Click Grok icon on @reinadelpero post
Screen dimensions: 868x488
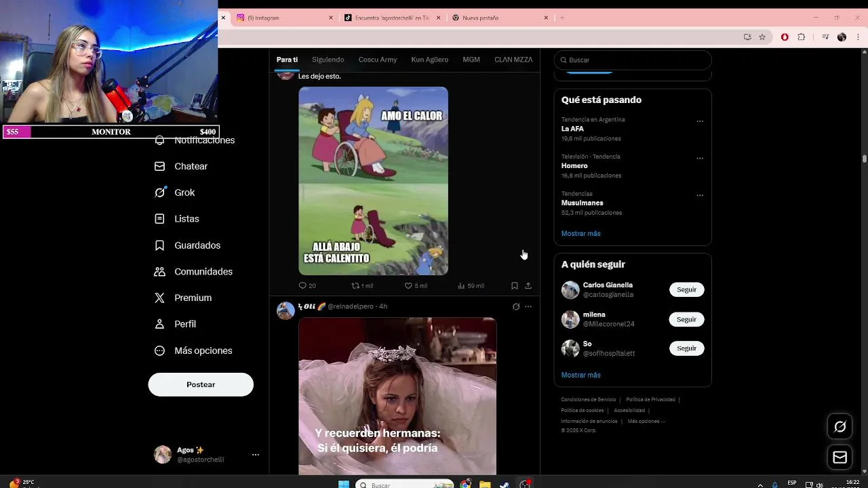point(516,306)
